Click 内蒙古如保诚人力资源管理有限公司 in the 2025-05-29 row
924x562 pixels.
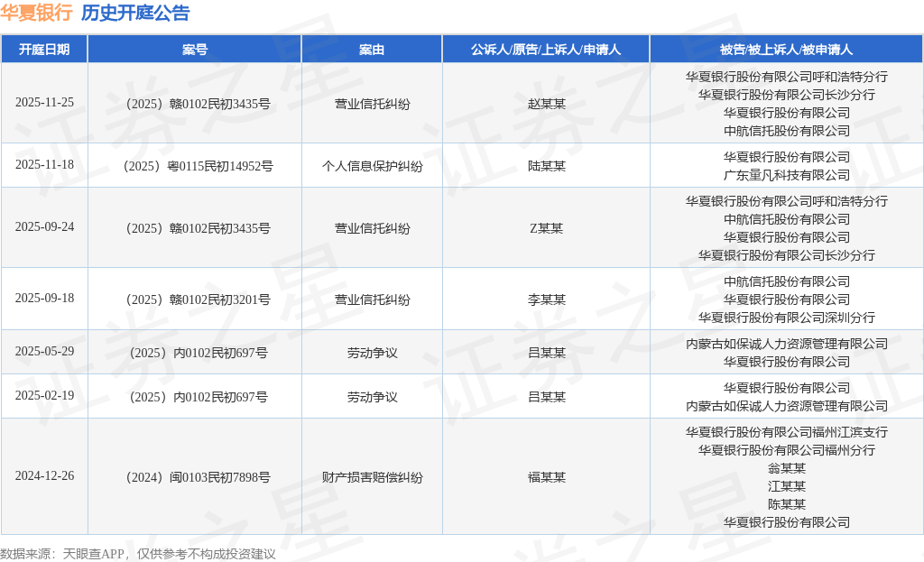coord(787,344)
